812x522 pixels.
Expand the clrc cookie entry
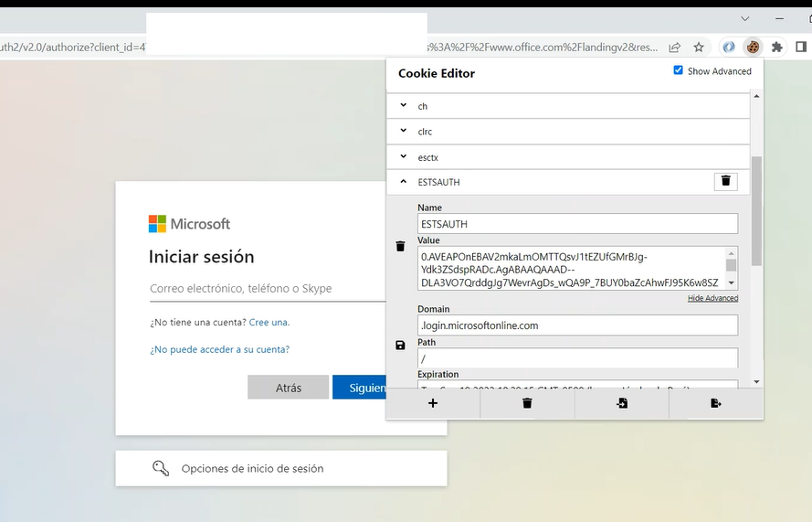[568, 131]
